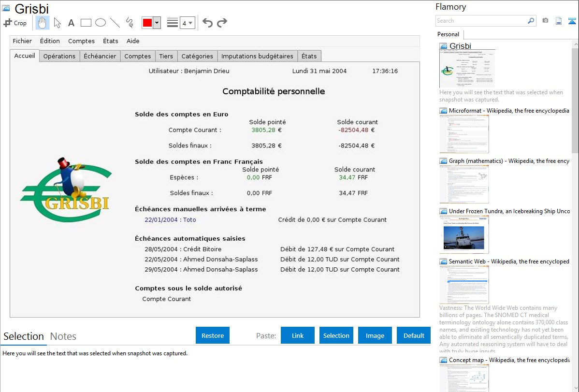Pick the rectangle shape tool
The width and height of the screenshot is (579, 392).
[x=86, y=23]
